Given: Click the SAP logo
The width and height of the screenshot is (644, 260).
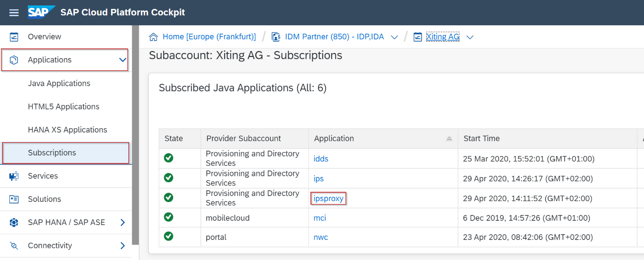Looking at the screenshot, I should 41,12.
